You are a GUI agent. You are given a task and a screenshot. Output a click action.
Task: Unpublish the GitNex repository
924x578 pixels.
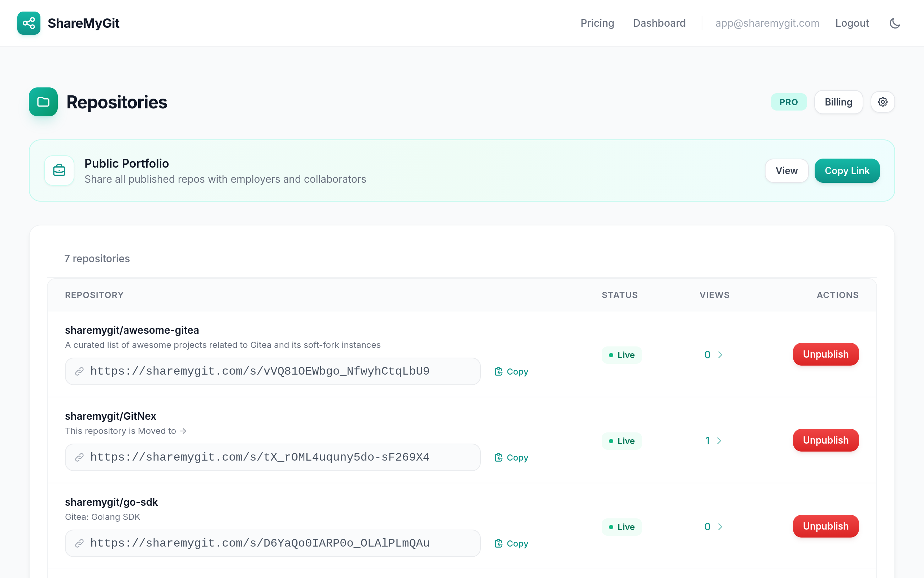pos(825,440)
